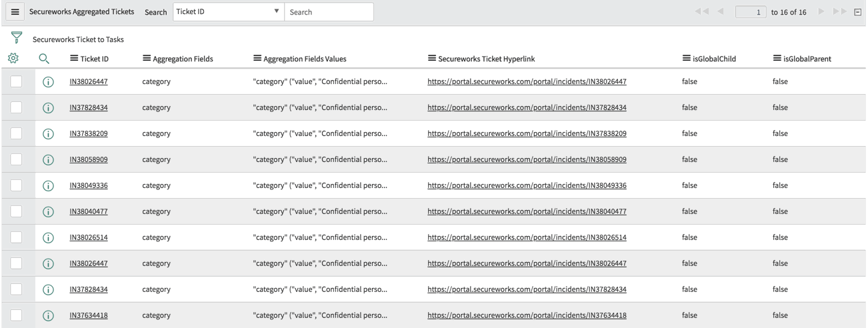Select checkbox for ticket IN38026514

pyautogui.click(x=16, y=237)
